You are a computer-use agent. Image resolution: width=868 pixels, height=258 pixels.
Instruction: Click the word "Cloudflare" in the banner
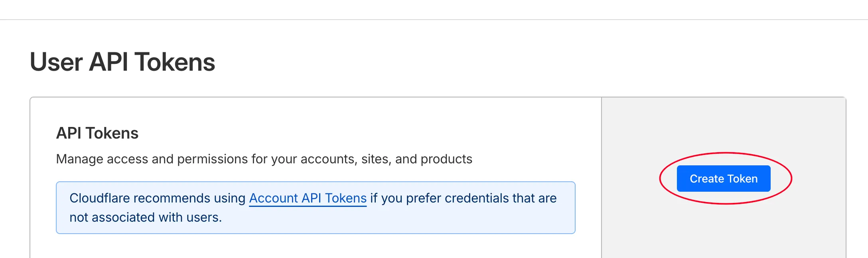[x=100, y=198]
